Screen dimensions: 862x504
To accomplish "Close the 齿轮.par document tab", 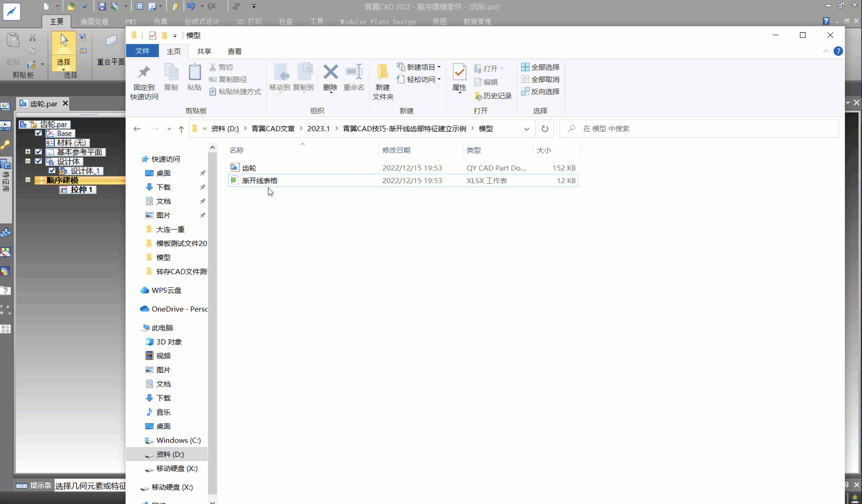I will tap(65, 104).
